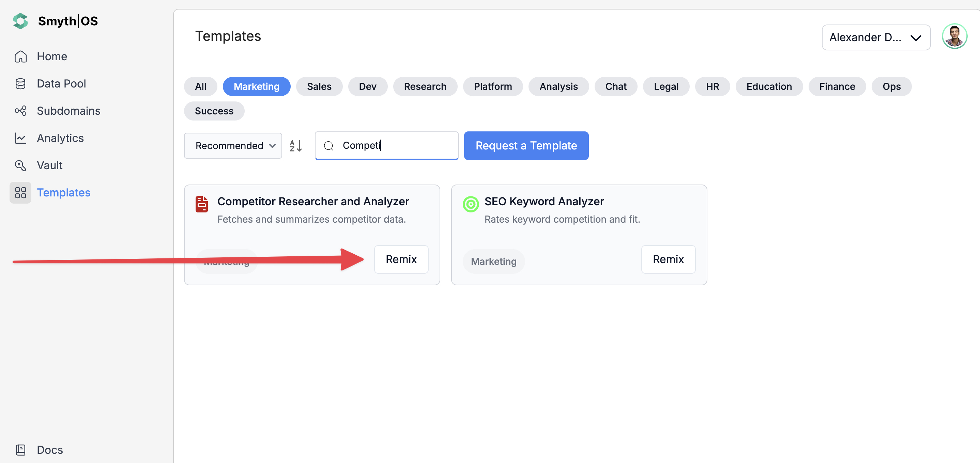This screenshot has width=980, height=463.
Task: Select the Finance filter tab
Action: click(837, 87)
